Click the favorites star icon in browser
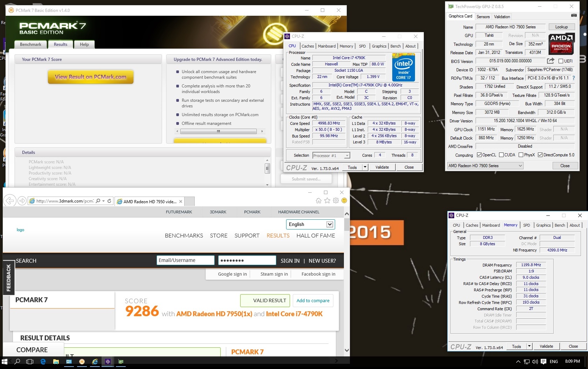Screen dimensions: 588x369 [x=327, y=200]
